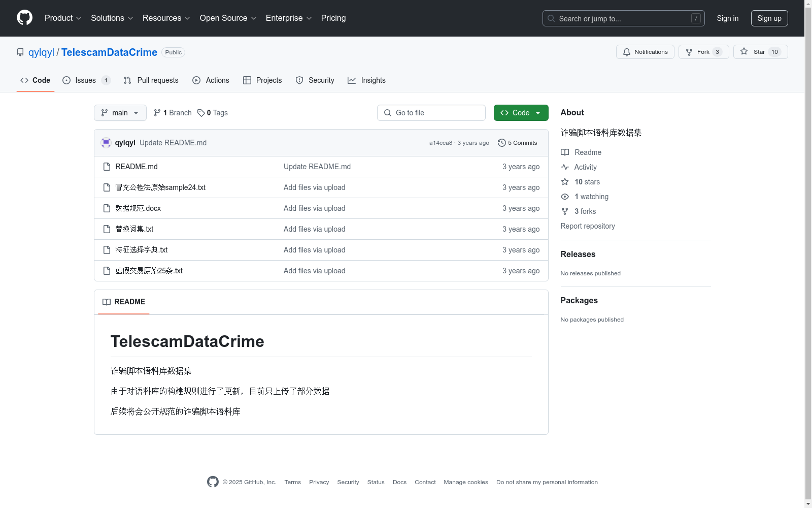Star the repository

(760, 52)
